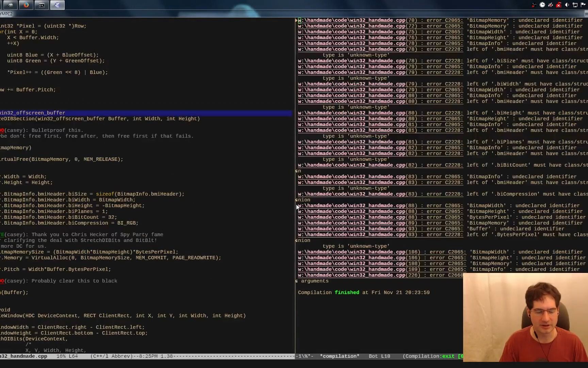This screenshot has width=588, height=368.
Task: Click the clock icon in system tray
Action: click(x=542, y=5)
